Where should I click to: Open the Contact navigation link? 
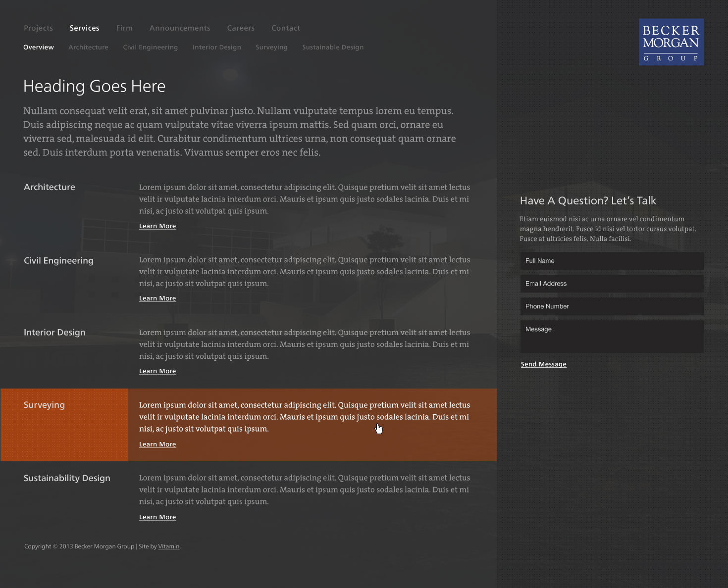click(x=286, y=28)
